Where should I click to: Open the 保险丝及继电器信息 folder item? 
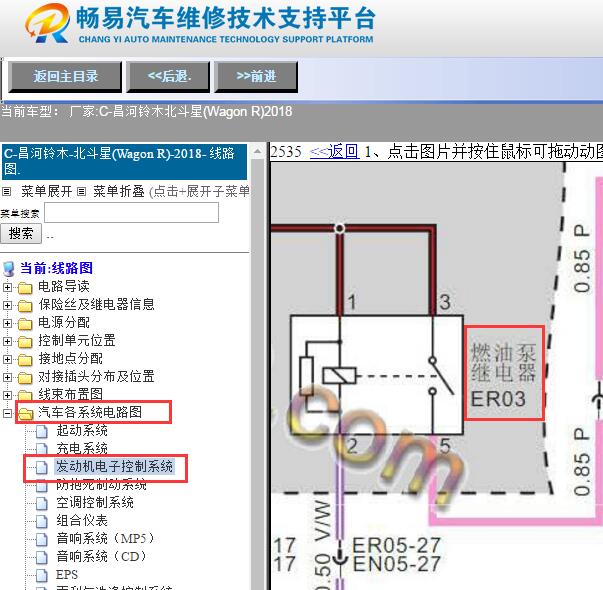pos(97,305)
